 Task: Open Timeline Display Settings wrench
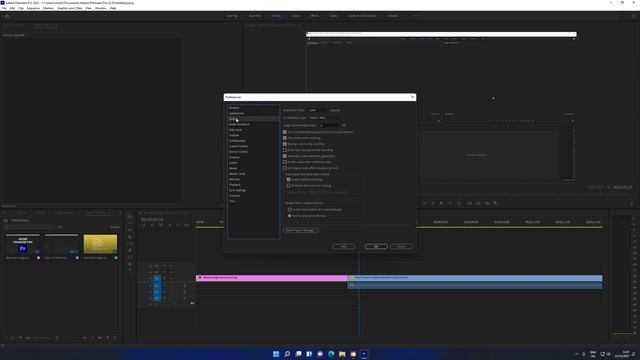(178, 225)
